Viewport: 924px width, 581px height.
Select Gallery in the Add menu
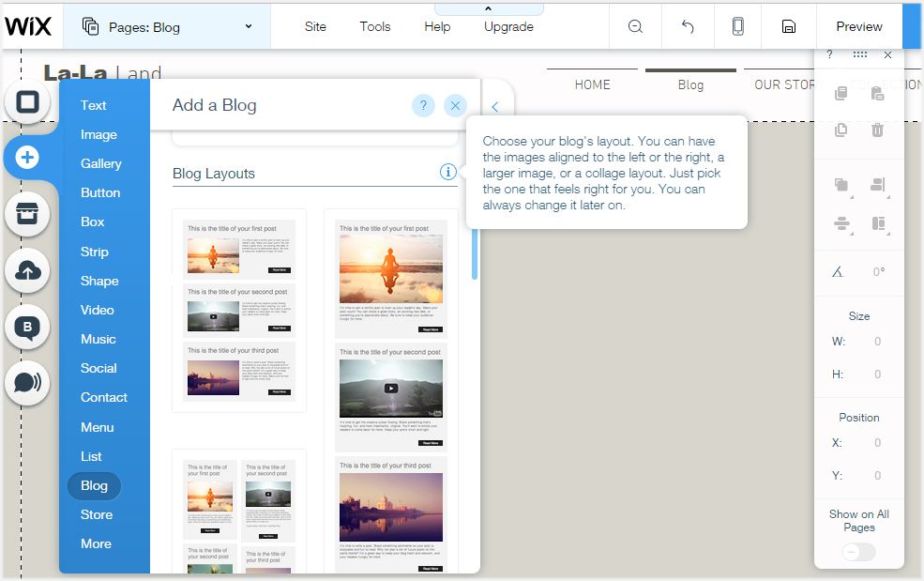[101, 163]
